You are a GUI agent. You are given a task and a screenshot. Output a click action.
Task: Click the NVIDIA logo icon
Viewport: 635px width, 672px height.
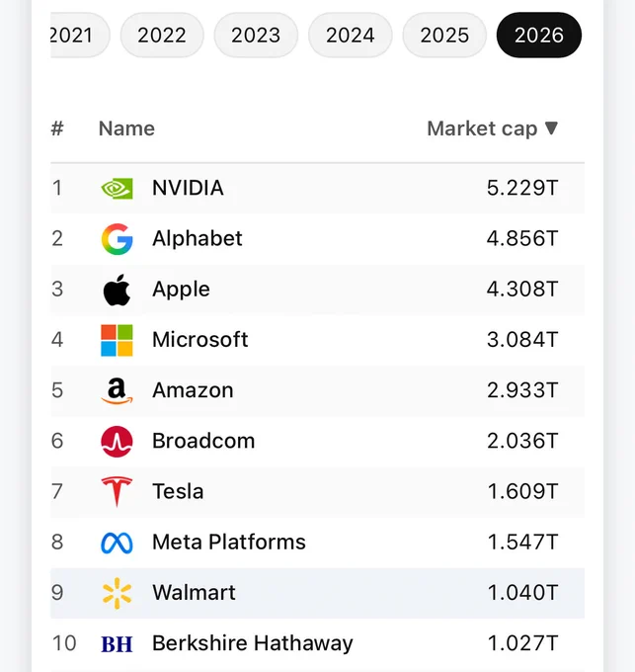(x=117, y=188)
